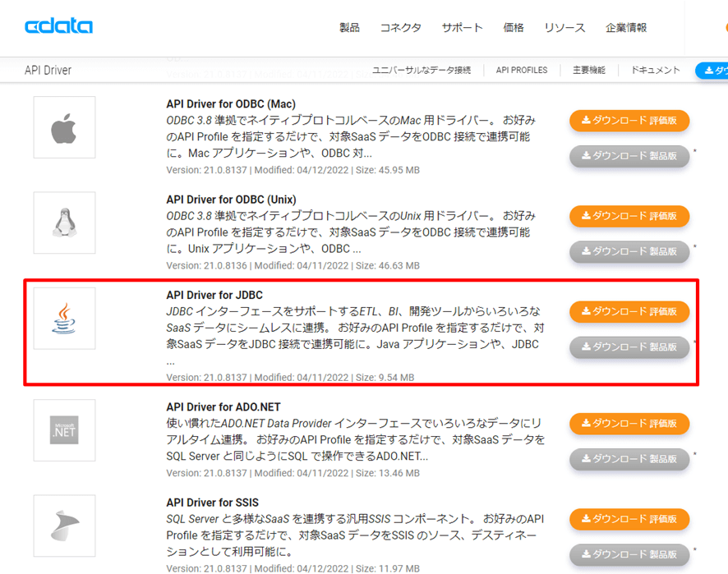Download product version of ODBC (Mac) driver
This screenshot has width=728, height=574.
pyautogui.click(x=629, y=156)
